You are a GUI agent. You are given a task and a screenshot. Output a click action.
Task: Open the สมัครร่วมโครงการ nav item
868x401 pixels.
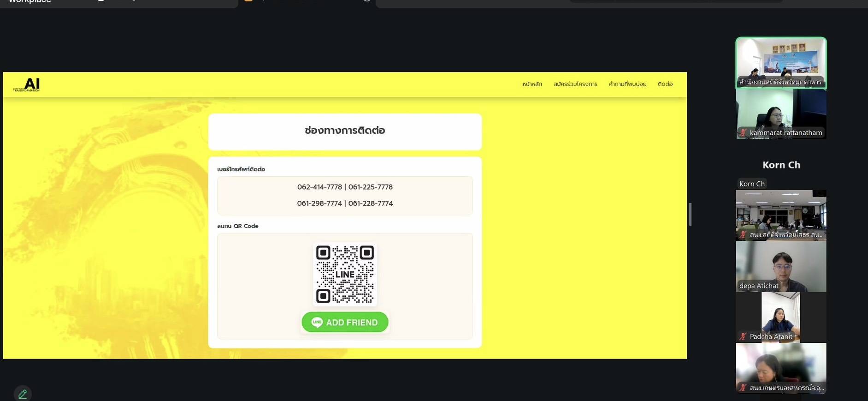click(575, 84)
